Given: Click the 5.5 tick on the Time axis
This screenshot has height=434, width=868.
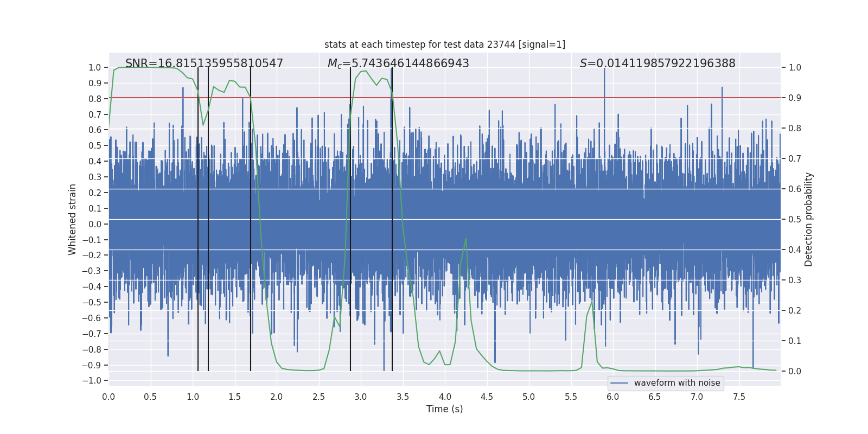Looking at the screenshot, I should pyautogui.click(x=571, y=397).
